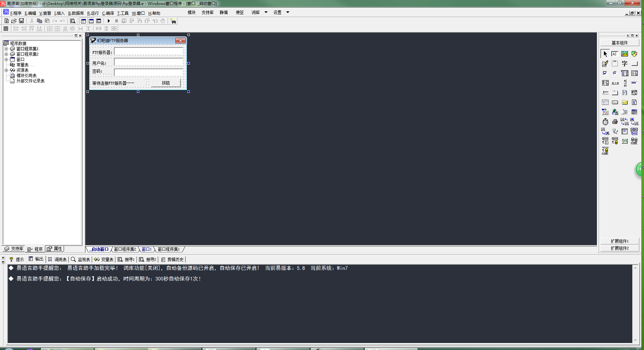Expand the 资源表 tree node
This screenshot has width=644, height=350.
click(x=6, y=70)
